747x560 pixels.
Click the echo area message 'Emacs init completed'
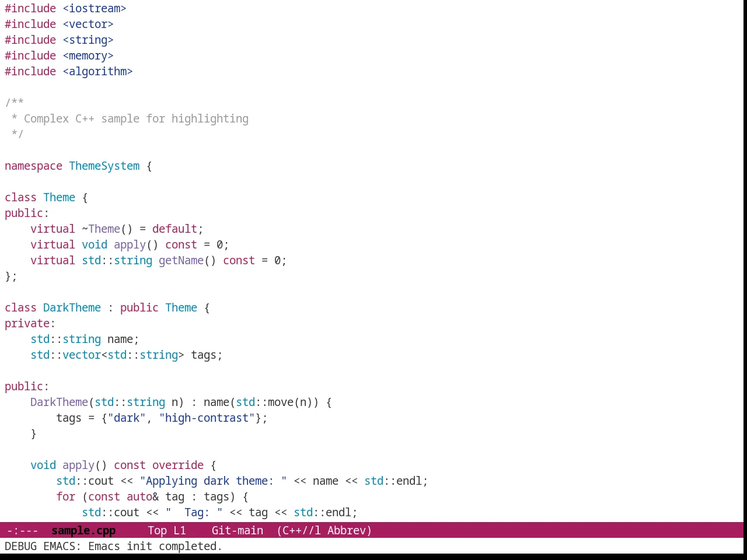(x=155, y=546)
